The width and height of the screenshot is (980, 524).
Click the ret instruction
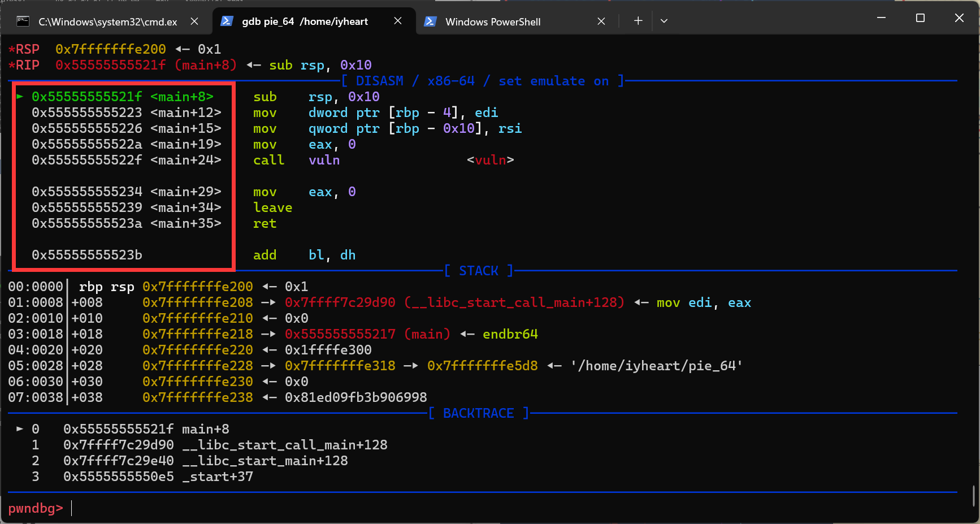coord(264,223)
